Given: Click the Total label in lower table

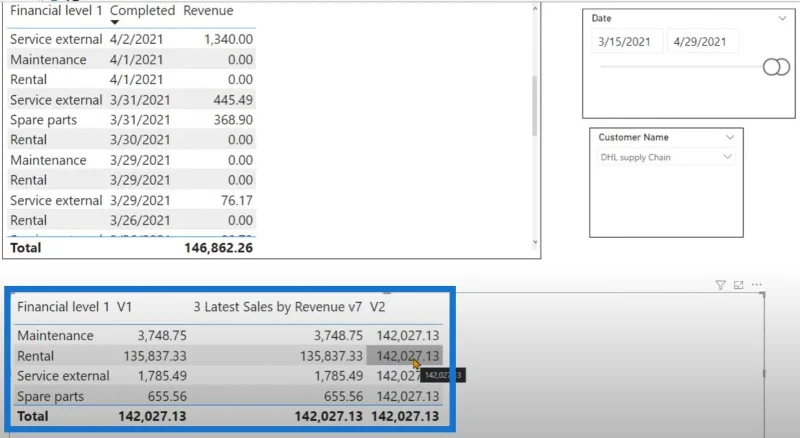Looking at the screenshot, I should (33, 416).
